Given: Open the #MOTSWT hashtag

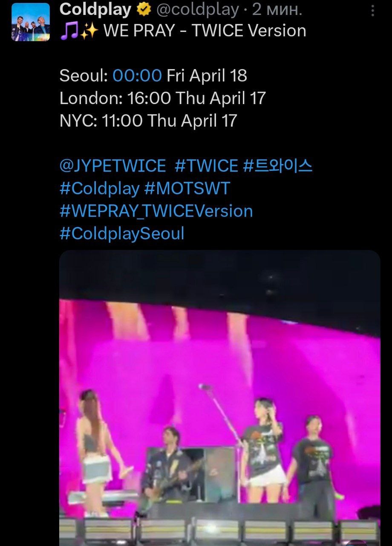Looking at the screenshot, I should tap(187, 188).
